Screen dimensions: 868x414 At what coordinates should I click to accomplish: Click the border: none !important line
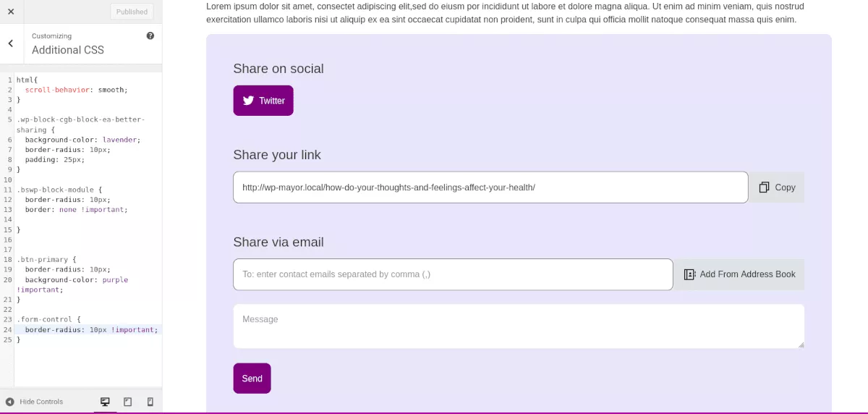tap(76, 210)
